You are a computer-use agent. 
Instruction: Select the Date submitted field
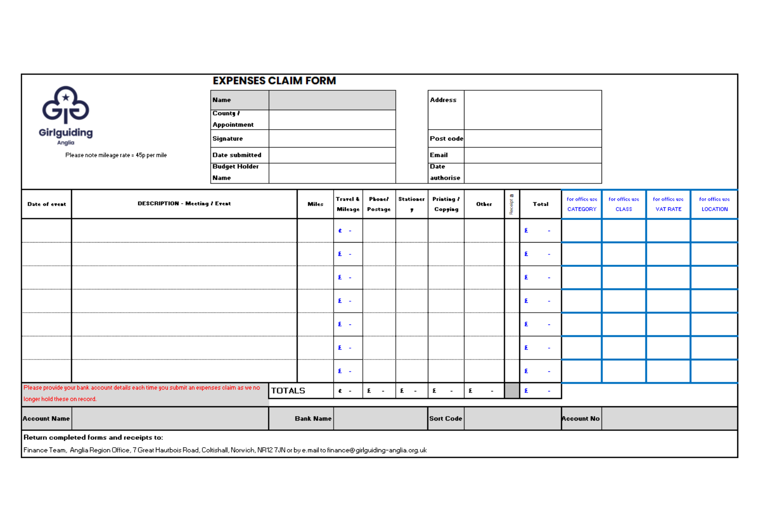[332, 155]
